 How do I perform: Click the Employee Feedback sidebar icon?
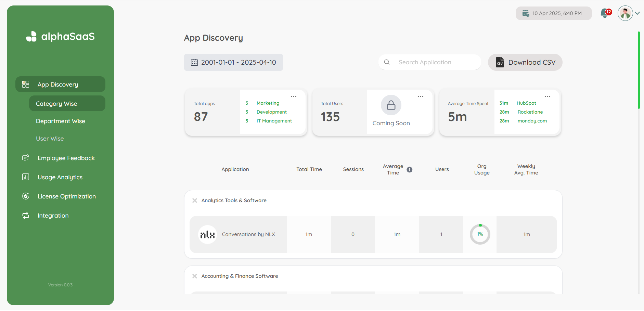tap(26, 158)
